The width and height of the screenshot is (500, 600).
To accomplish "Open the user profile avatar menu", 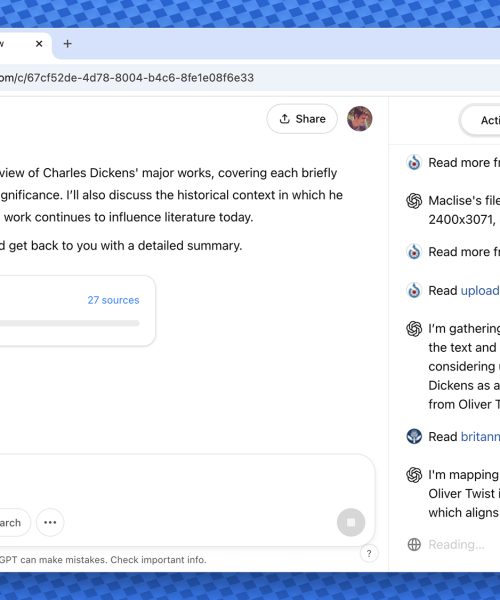I will [x=360, y=119].
